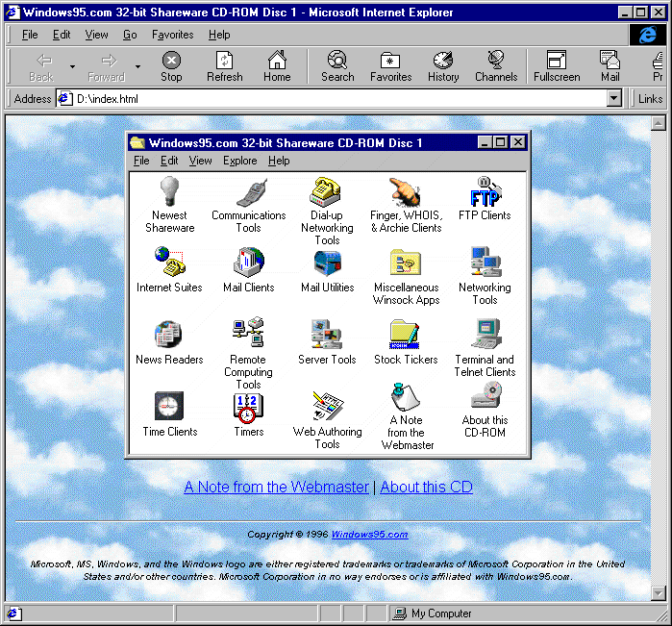Open the browser View menu
This screenshot has height=626, width=672.
96,35
